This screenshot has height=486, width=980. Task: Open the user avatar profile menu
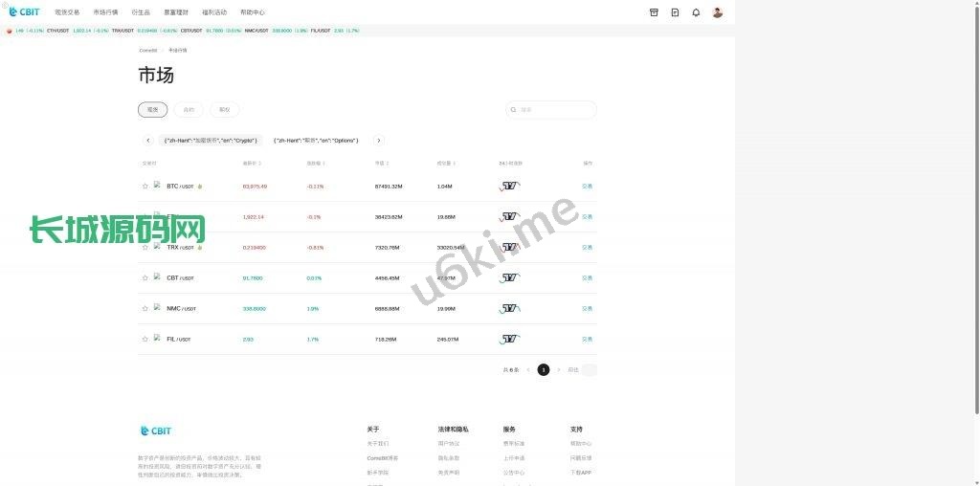coord(718,12)
